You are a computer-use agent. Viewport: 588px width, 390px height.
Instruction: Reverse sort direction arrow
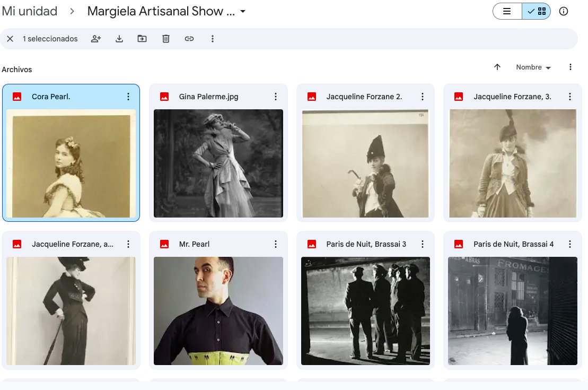pos(497,67)
